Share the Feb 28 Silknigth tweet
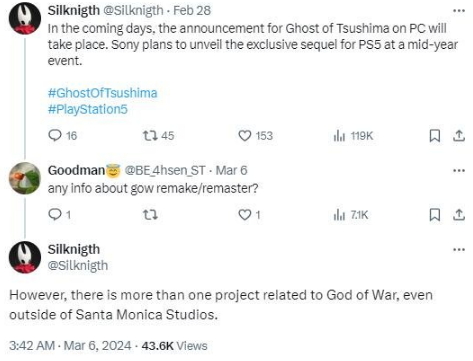The width and height of the screenshot is (473, 361). 459,136
